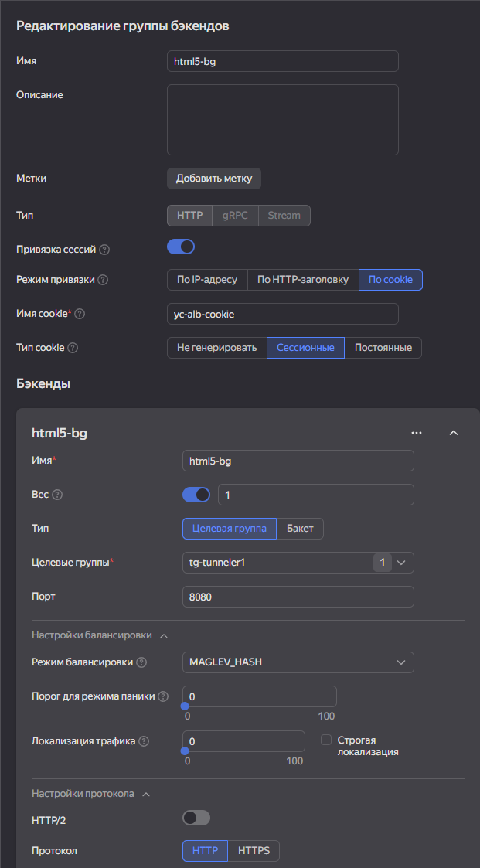
Task: Check the Строгая локализация checkbox
Action: click(326, 740)
